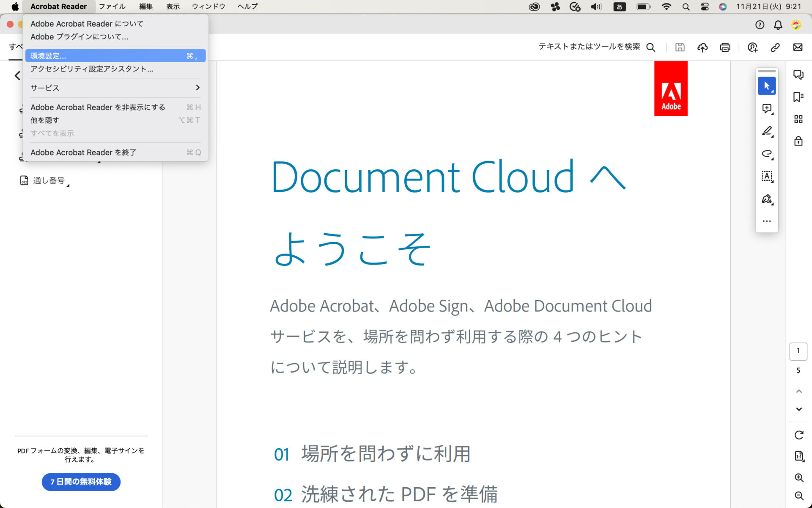Click the テキストまたはツールを検索 search field
The width and height of the screenshot is (812, 508).
(x=589, y=47)
